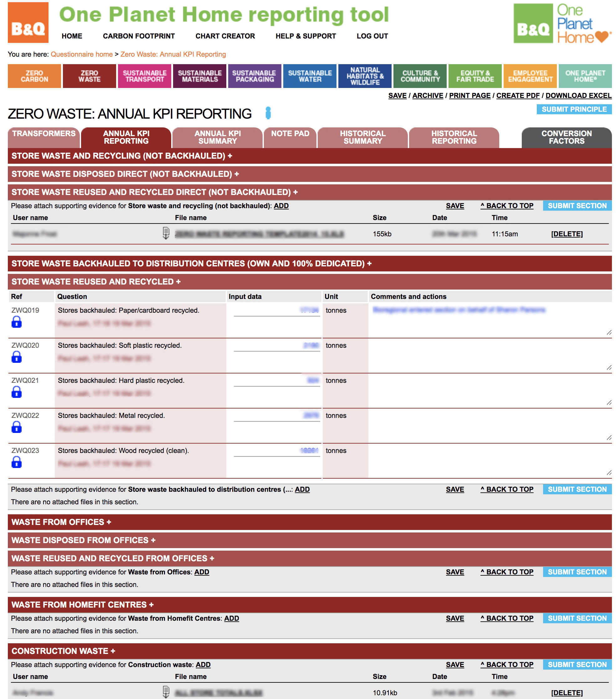Expand Store Waste Disposed Direct section

310,174
